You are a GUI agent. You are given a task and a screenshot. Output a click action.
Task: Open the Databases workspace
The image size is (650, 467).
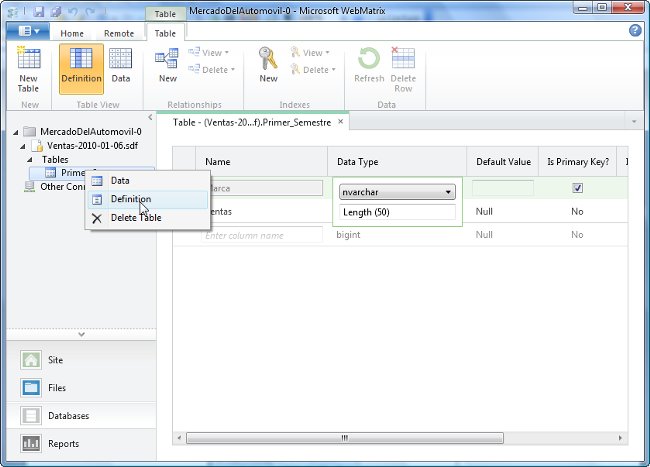tap(81, 416)
